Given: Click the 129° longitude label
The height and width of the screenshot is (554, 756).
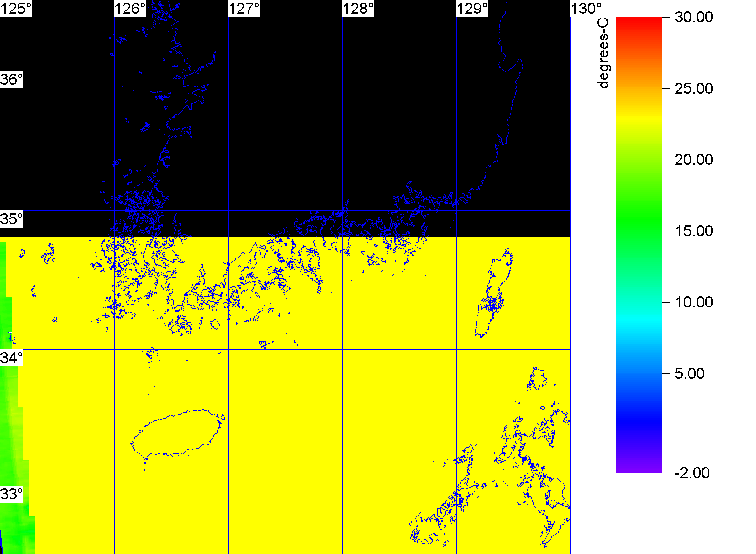Looking at the screenshot, I should point(472,9).
